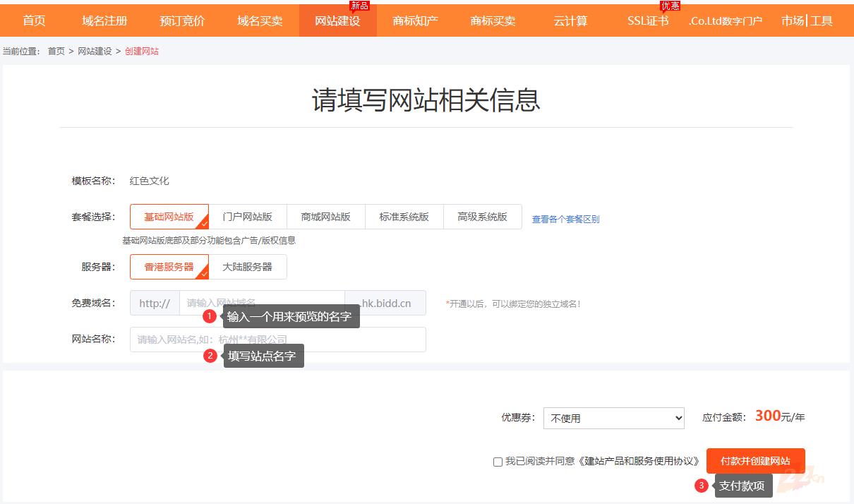Open the 首页 nav item

point(34,20)
